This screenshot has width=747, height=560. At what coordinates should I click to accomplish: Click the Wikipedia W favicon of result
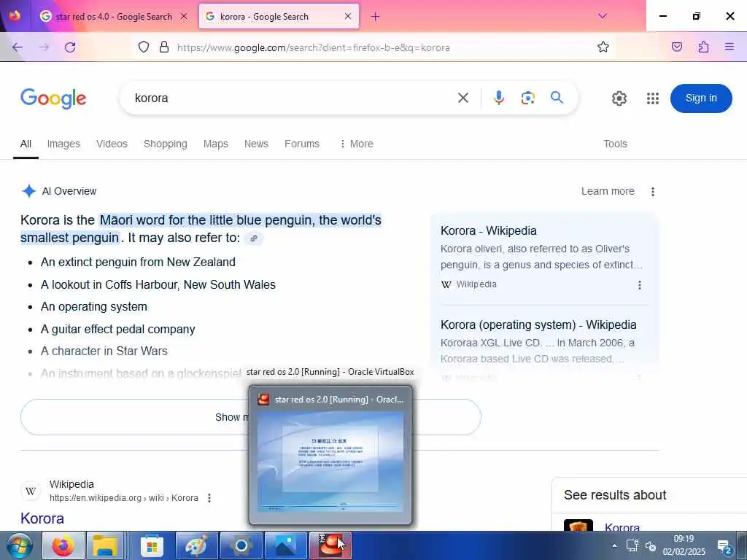[31, 491]
